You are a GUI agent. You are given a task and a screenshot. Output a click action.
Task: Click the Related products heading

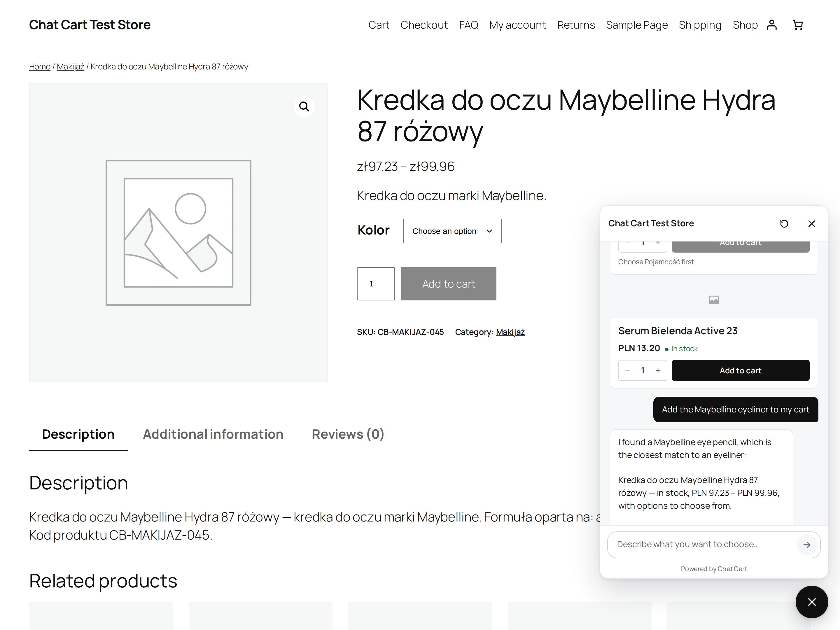[103, 581]
